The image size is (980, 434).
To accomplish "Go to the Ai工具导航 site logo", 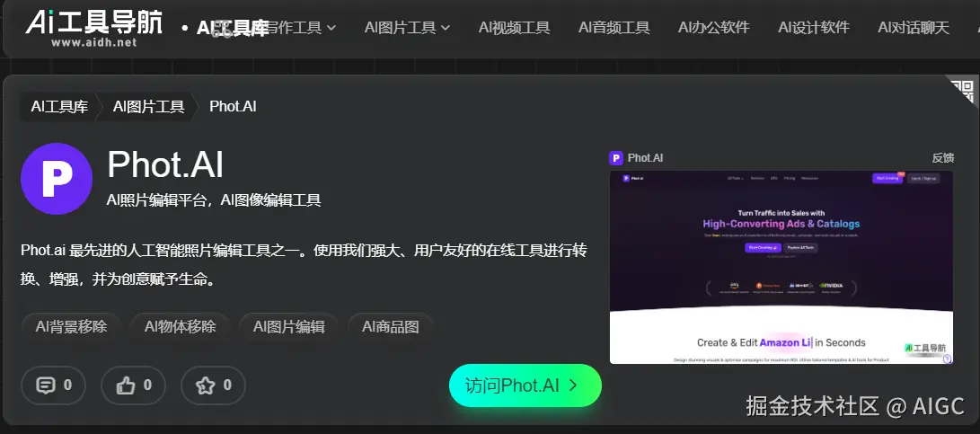I will (x=93, y=28).
